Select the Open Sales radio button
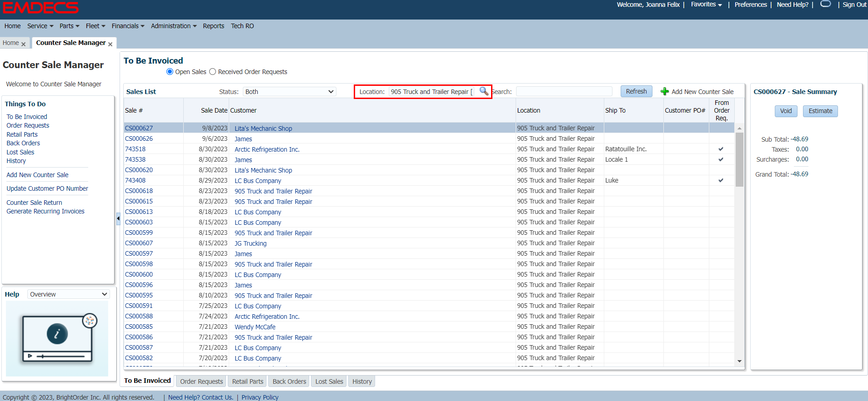Image resolution: width=868 pixels, height=401 pixels. point(170,72)
